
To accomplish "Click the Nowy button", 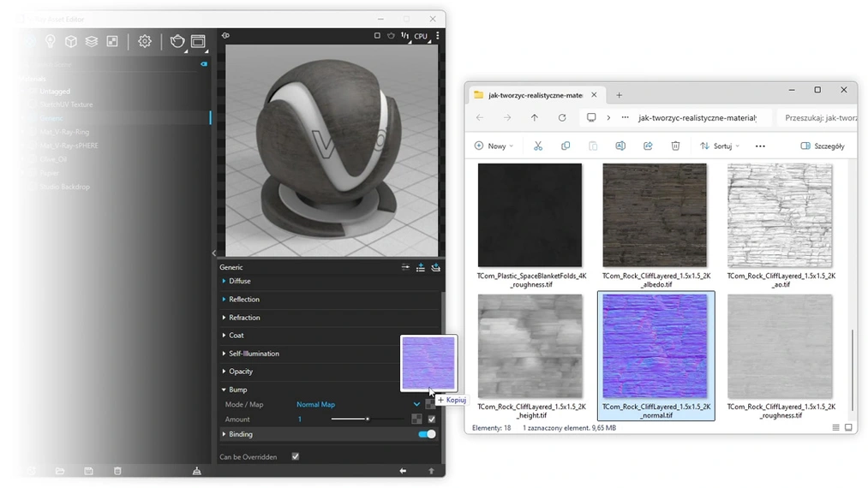I will pos(494,146).
